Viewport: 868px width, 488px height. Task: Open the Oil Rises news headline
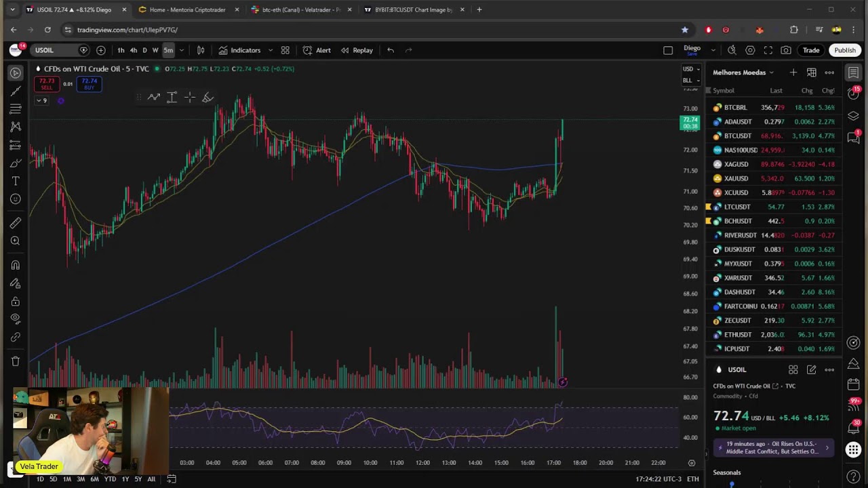(772, 447)
